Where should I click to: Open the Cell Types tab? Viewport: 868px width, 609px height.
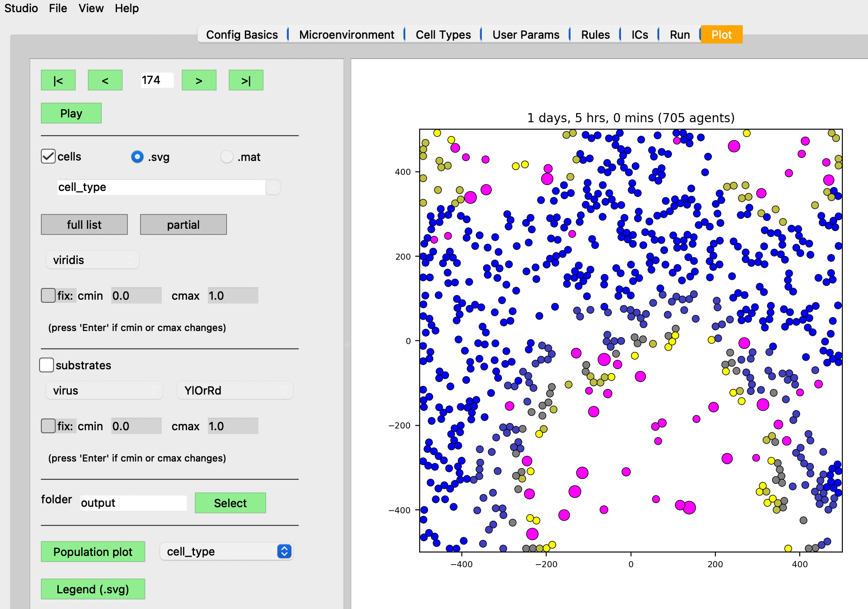[x=443, y=34]
